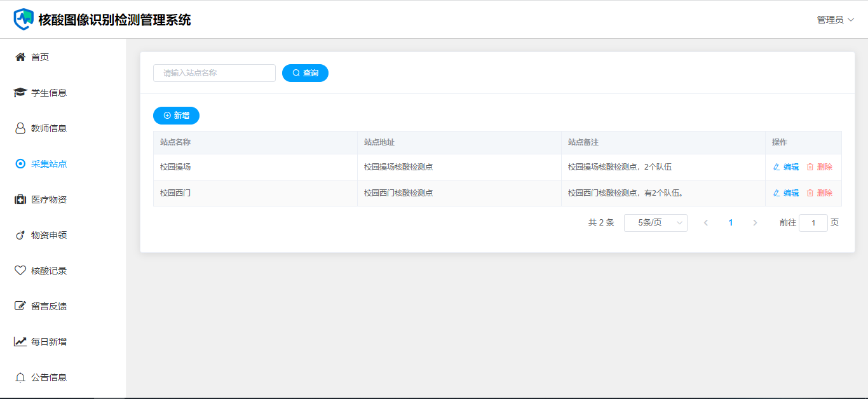The width and height of the screenshot is (868, 399).
Task: Click the heart icon for 核酸记录
Action: [x=20, y=271]
